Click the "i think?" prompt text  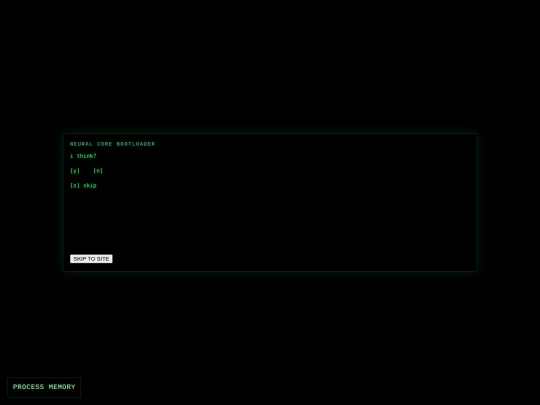click(83, 156)
